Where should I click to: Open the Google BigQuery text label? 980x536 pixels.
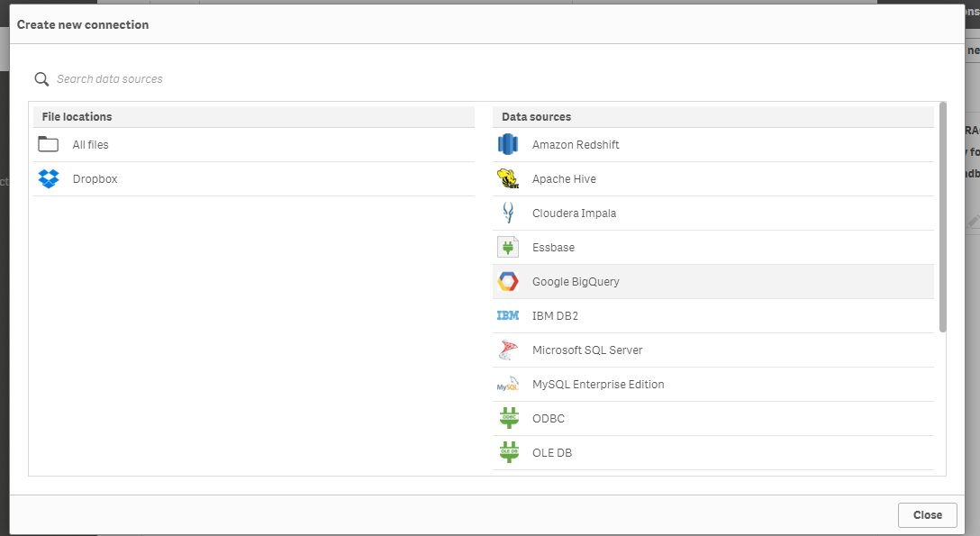[576, 282]
